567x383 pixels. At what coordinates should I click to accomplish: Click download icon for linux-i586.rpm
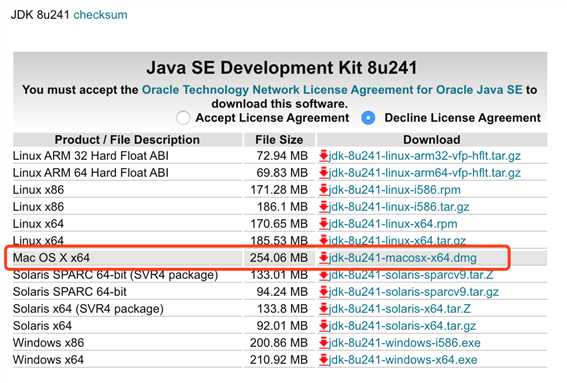click(x=324, y=190)
